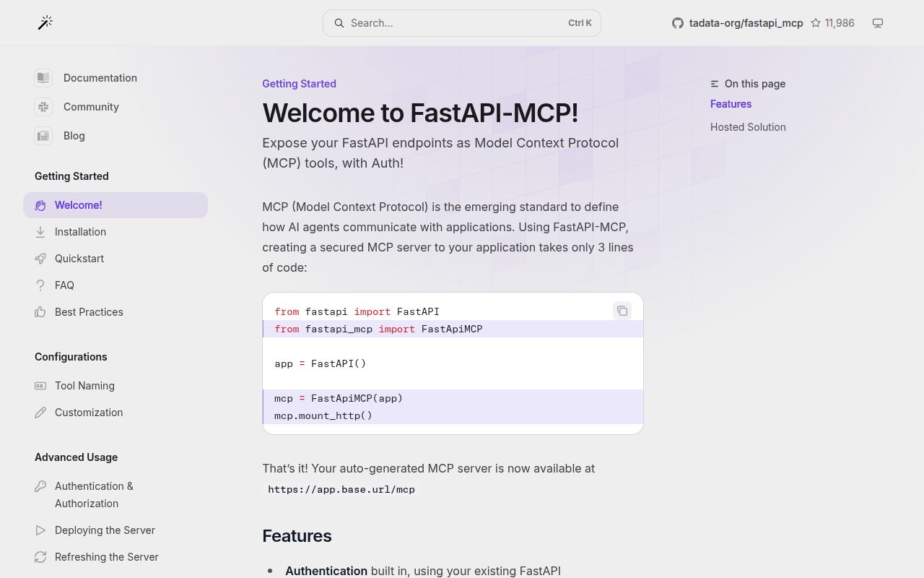
Task: Click the Refreshing the Server refresh icon
Action: (x=40, y=557)
